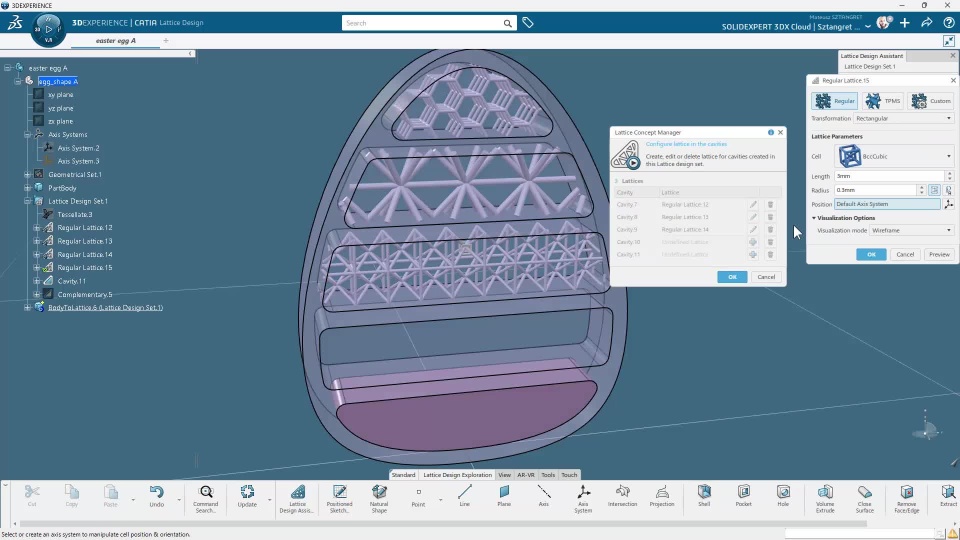Expand Regular Lattice.12 in the tree

tap(37, 228)
